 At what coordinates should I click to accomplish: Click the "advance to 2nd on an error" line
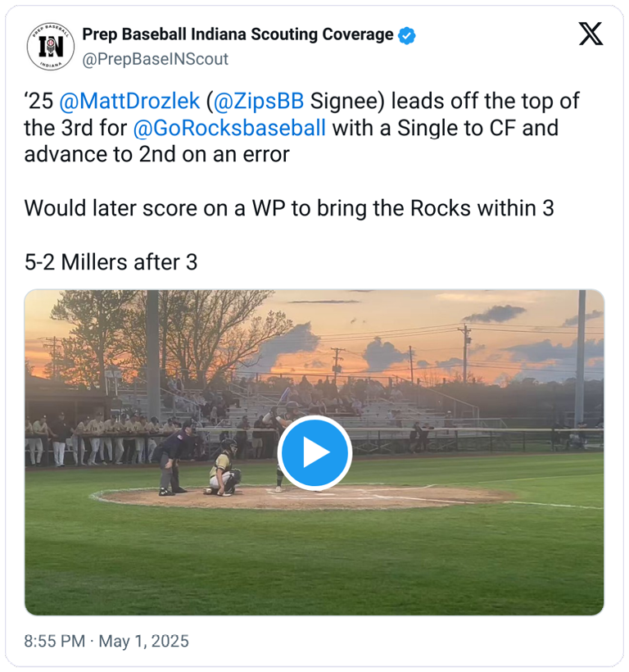[156, 154]
